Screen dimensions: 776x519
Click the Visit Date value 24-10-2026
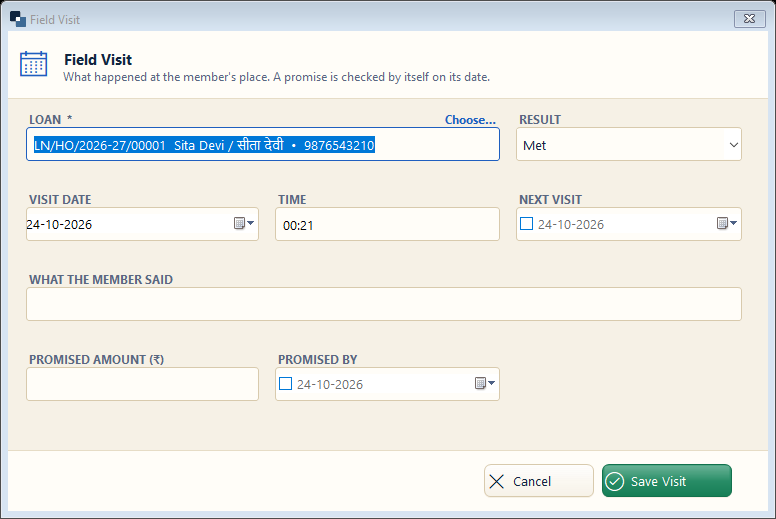(59, 225)
